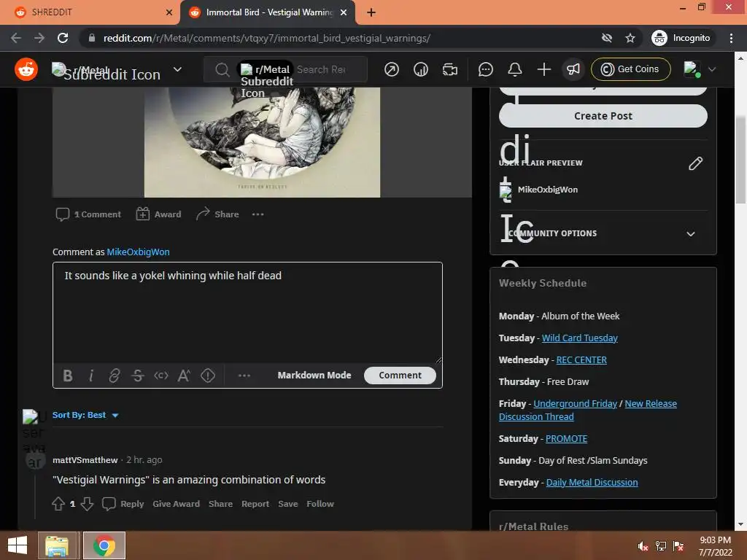Click Give Award on the comment
The height and width of the screenshot is (560, 747).
click(177, 504)
